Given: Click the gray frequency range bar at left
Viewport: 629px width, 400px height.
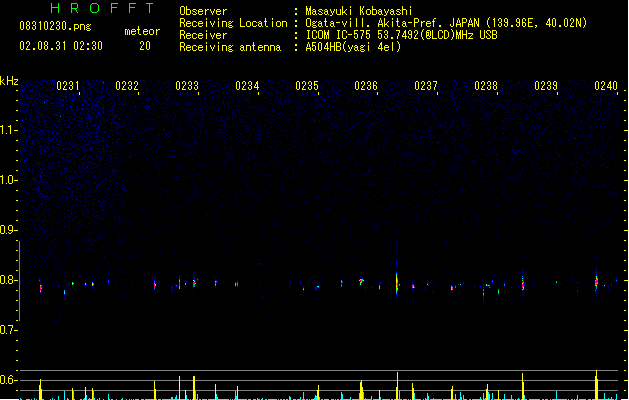Looking at the screenshot, I should [20, 280].
